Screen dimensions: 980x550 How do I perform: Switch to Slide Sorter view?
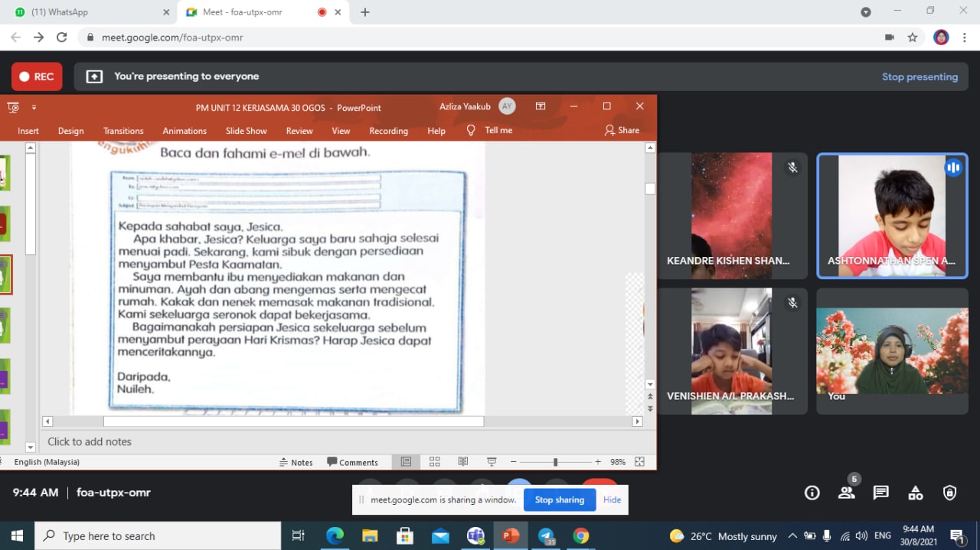434,462
